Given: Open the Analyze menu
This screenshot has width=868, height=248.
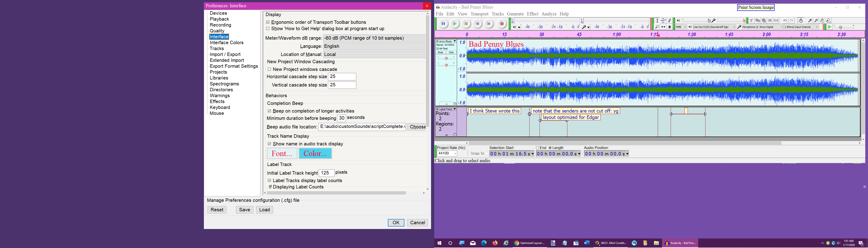Looking at the screenshot, I should tap(549, 14).
